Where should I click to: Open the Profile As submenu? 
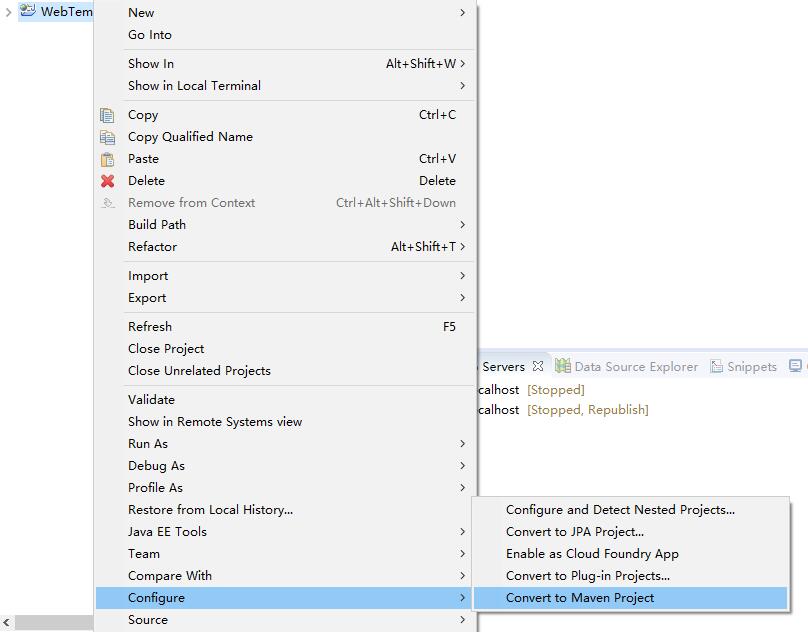click(x=285, y=488)
